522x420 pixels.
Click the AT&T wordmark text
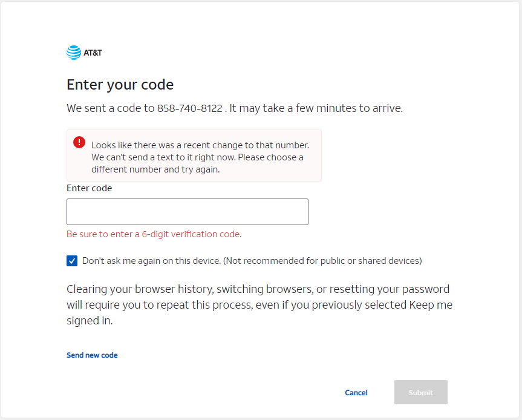(x=93, y=53)
